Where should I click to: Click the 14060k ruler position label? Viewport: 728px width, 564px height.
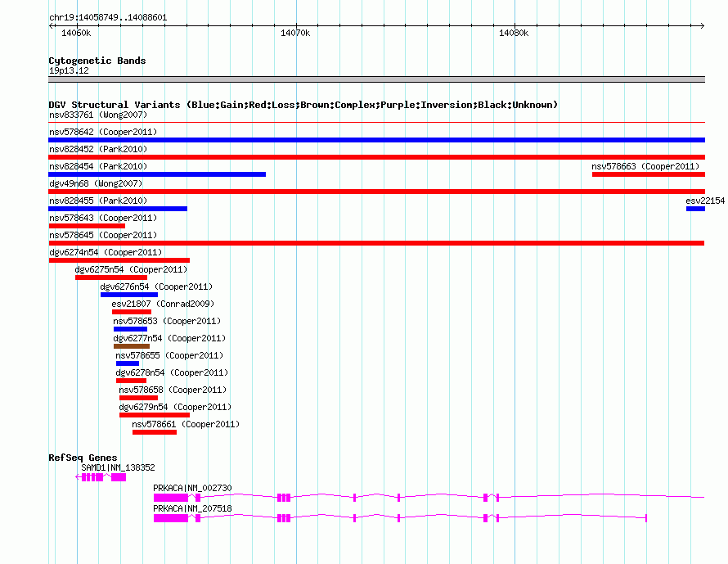tap(76, 33)
